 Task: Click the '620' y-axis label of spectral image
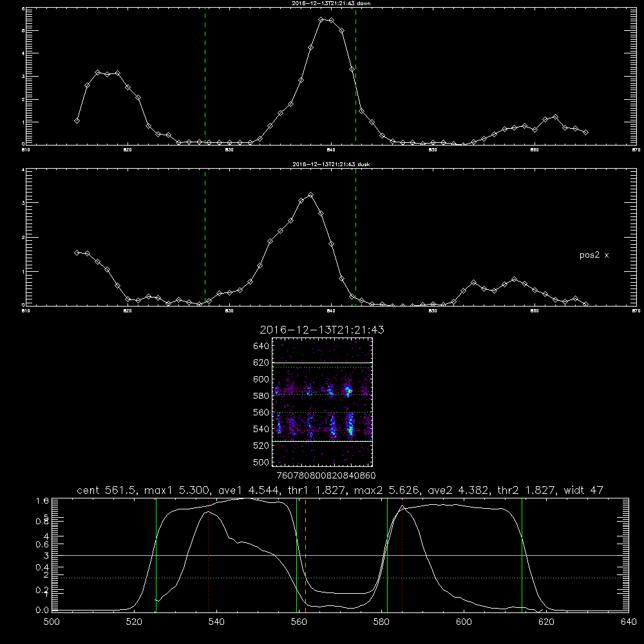[x=261, y=363]
